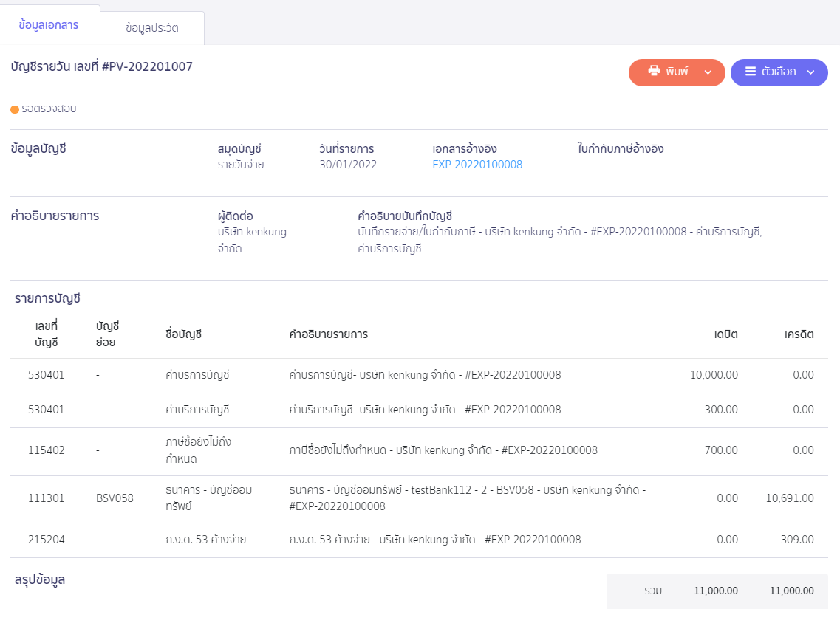Click the 10,691.00 credit amount

(x=790, y=498)
